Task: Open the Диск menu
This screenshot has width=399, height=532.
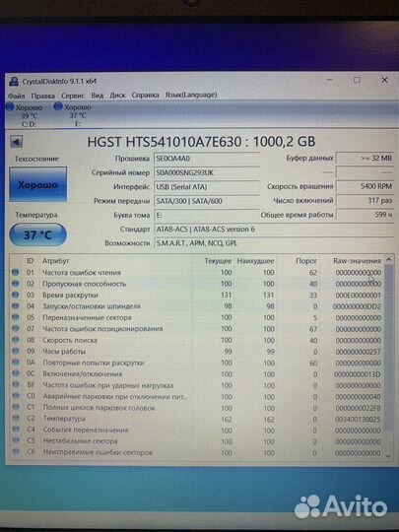Action: click(117, 95)
